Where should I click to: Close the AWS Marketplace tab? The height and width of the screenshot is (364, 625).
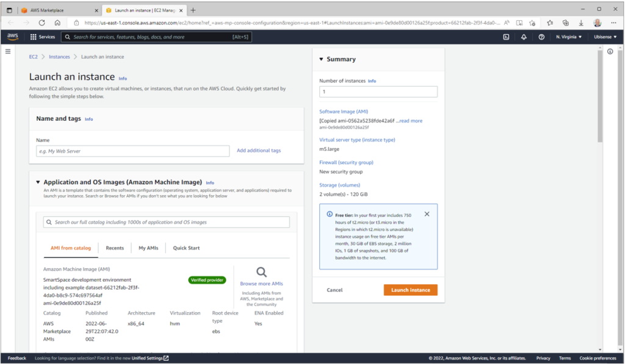point(96,10)
